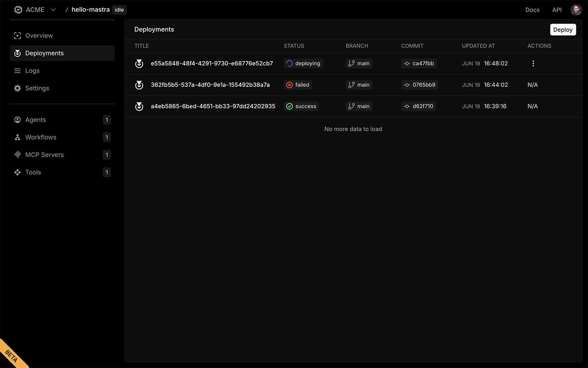The width and height of the screenshot is (588, 368).
Task: Click the Agents icon in sidebar
Action: point(17,120)
